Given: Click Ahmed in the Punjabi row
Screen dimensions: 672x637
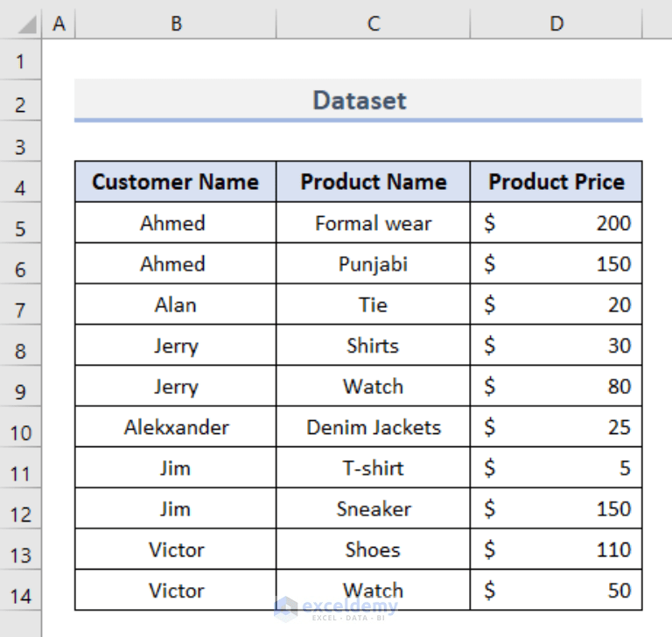Looking at the screenshot, I should click(176, 263).
